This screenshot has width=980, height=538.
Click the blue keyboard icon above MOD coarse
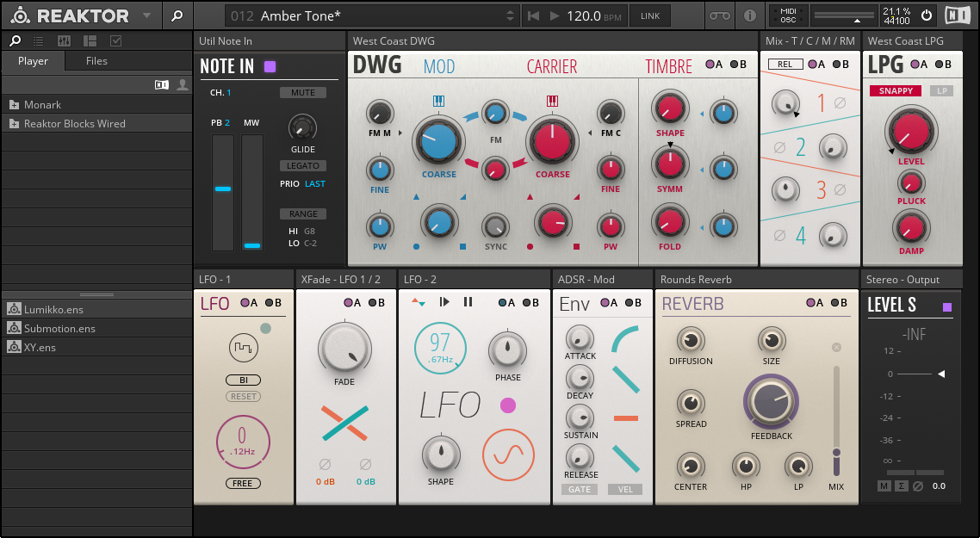point(438,101)
